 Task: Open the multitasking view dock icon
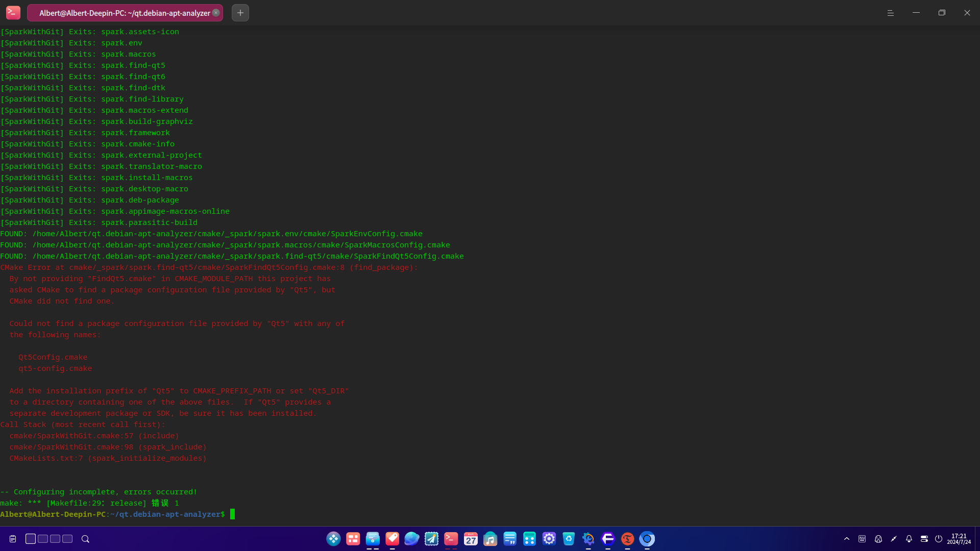tap(353, 539)
